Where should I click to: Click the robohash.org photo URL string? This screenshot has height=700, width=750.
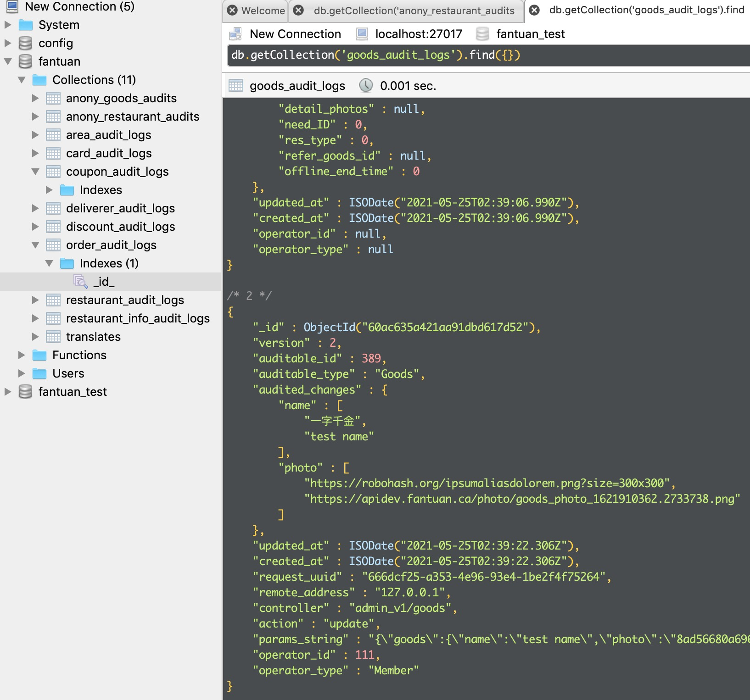[x=487, y=483]
